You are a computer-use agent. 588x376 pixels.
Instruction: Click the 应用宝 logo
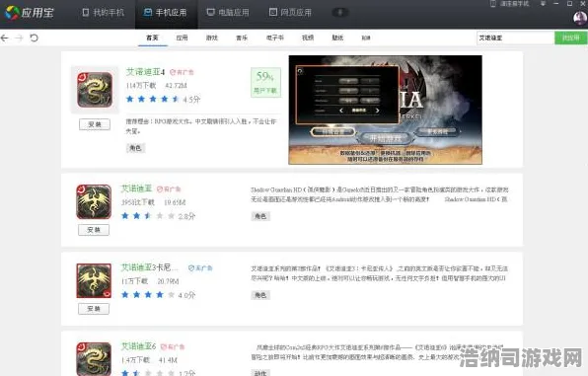pos(29,13)
